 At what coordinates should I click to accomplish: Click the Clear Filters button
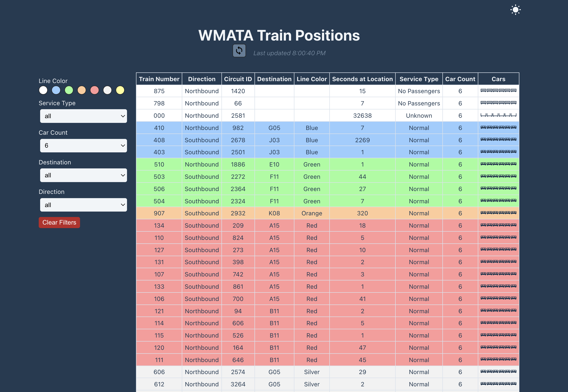point(59,222)
